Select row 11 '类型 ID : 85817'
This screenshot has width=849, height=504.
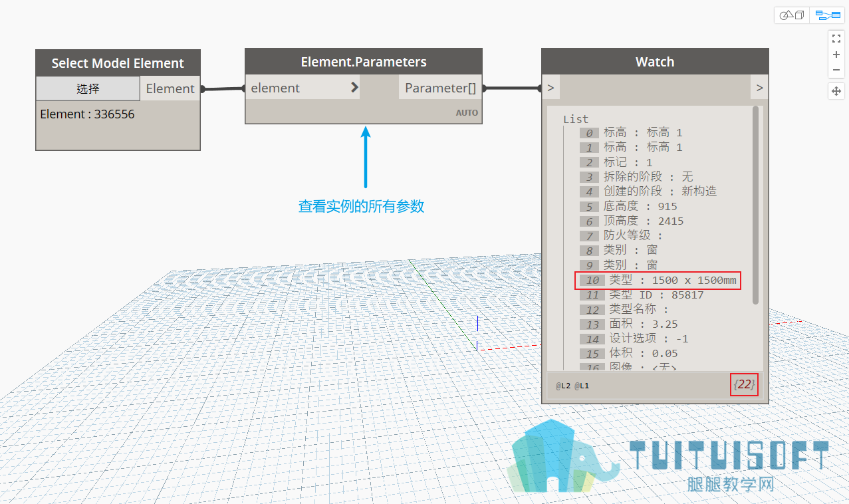click(x=642, y=295)
